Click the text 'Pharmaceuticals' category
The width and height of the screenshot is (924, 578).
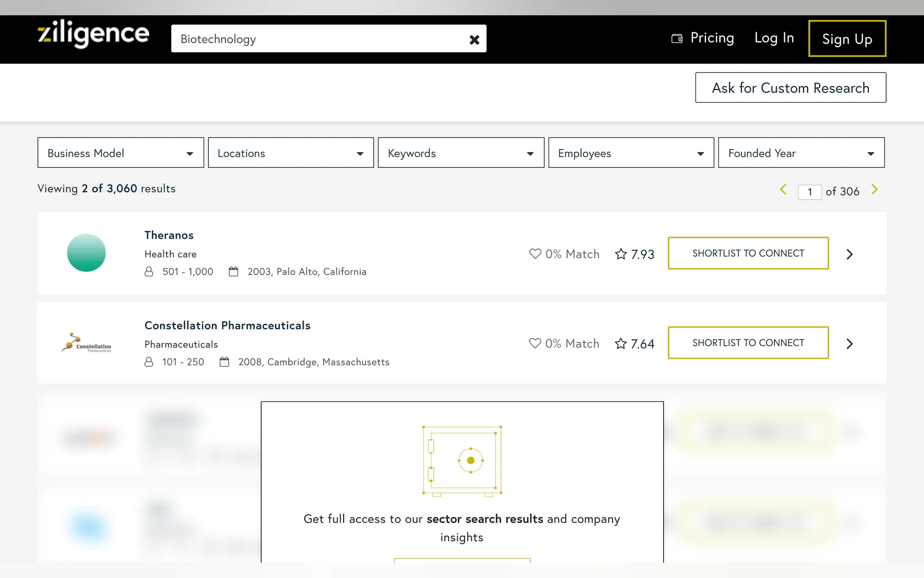(x=181, y=344)
